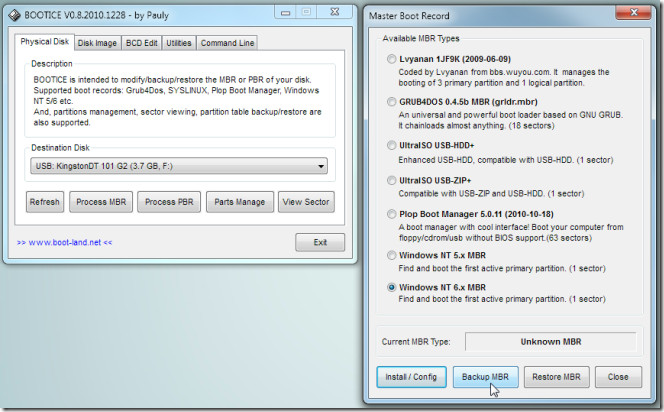Click the Restore MBR button
The width and height of the screenshot is (664, 412).
(556, 377)
